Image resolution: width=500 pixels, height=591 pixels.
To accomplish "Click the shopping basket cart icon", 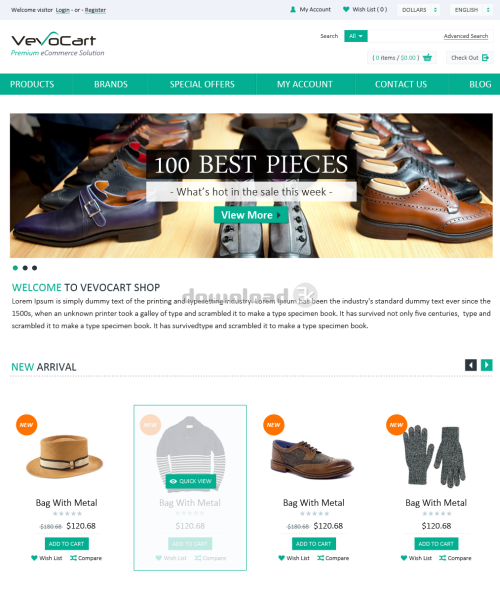I will click(x=427, y=58).
